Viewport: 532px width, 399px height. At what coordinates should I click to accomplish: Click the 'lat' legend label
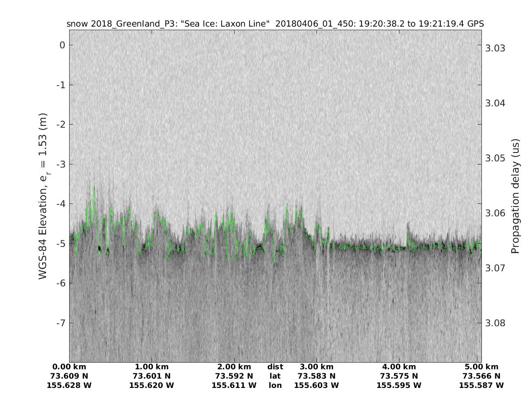pos(275,376)
